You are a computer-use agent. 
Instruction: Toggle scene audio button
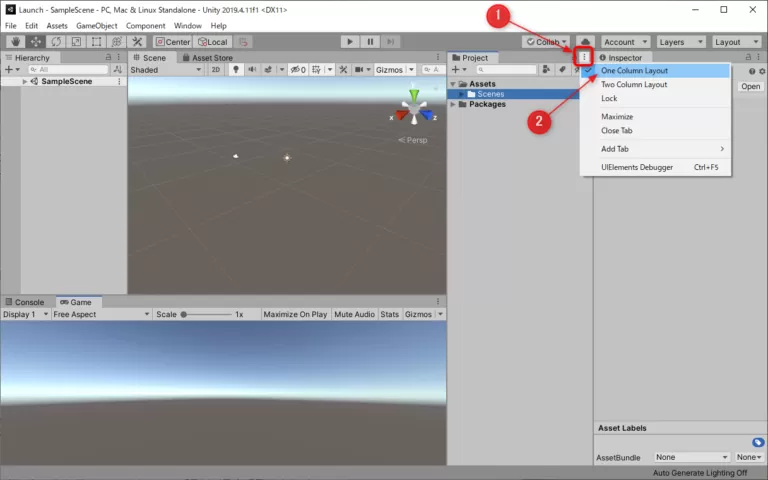(x=252, y=70)
